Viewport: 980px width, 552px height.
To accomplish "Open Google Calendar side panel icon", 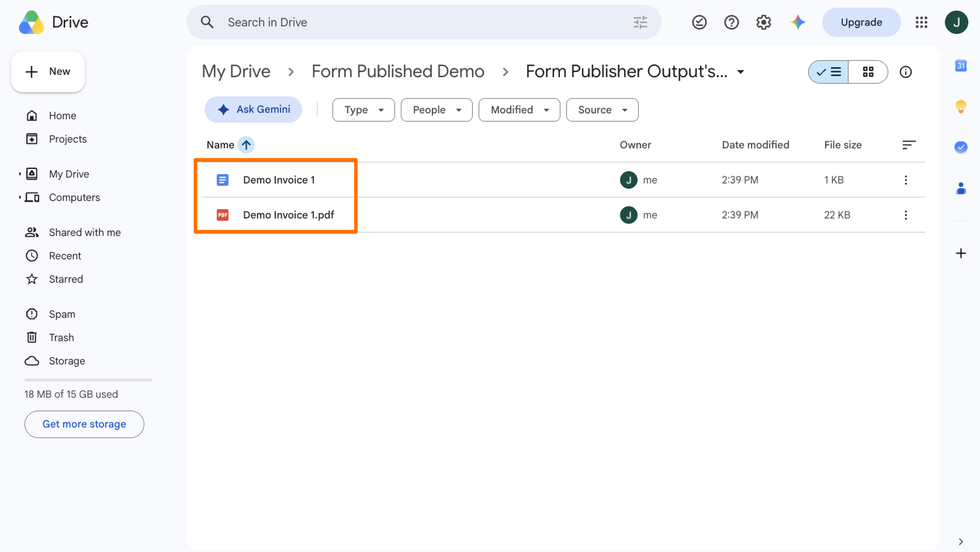I will coord(960,66).
